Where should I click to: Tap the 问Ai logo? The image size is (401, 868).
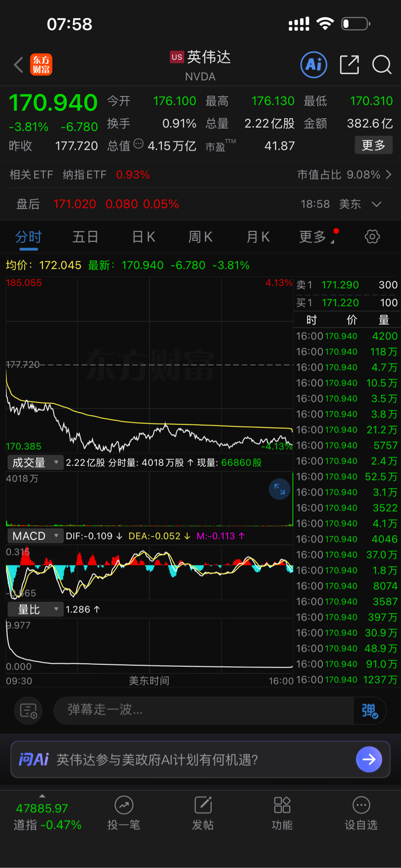coord(34,759)
